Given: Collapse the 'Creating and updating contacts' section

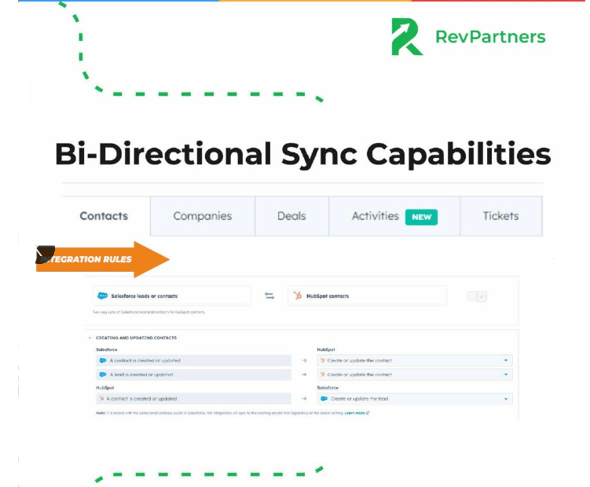Looking at the screenshot, I should [x=90, y=338].
